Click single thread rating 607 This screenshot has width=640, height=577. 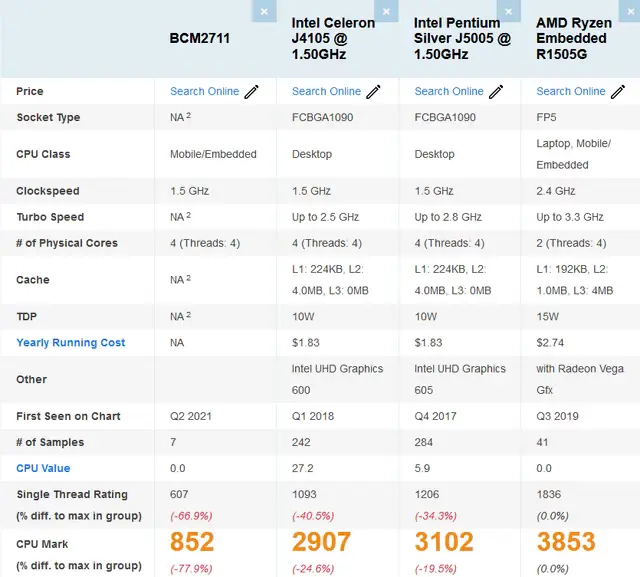[179, 495]
